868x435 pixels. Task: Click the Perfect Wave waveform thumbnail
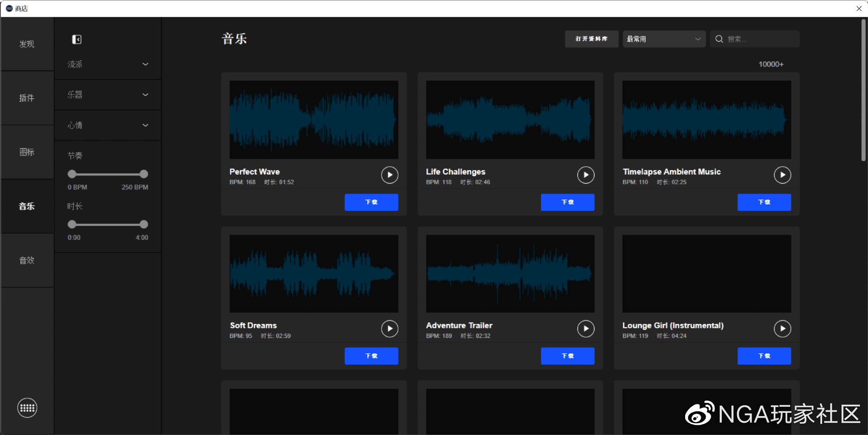click(x=314, y=120)
